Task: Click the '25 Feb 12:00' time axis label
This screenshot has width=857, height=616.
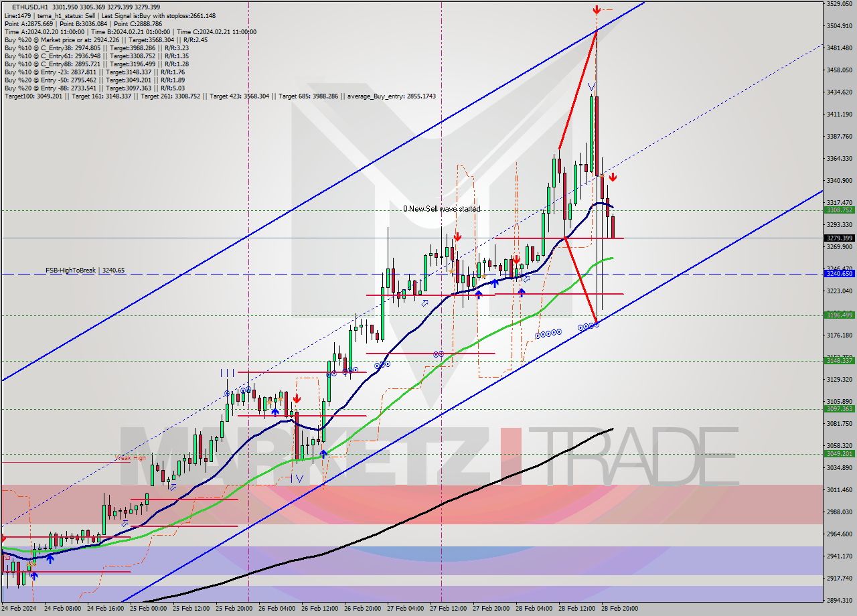Action: (191, 609)
